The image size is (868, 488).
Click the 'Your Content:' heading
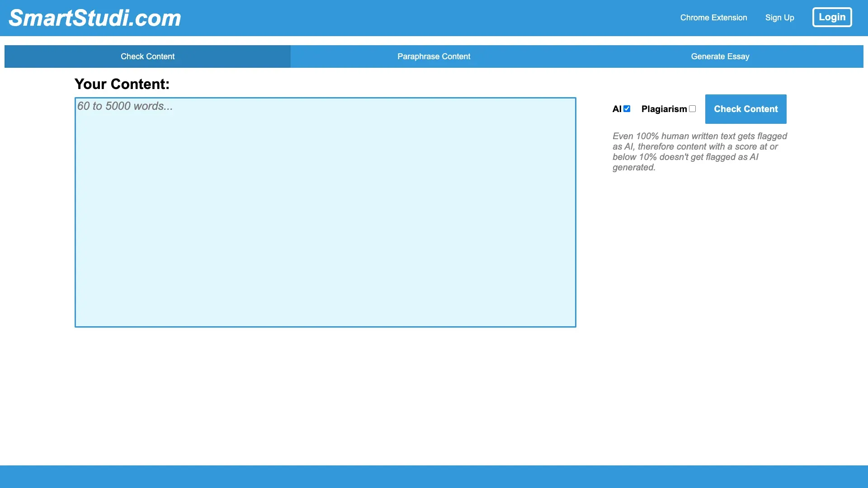(x=122, y=84)
